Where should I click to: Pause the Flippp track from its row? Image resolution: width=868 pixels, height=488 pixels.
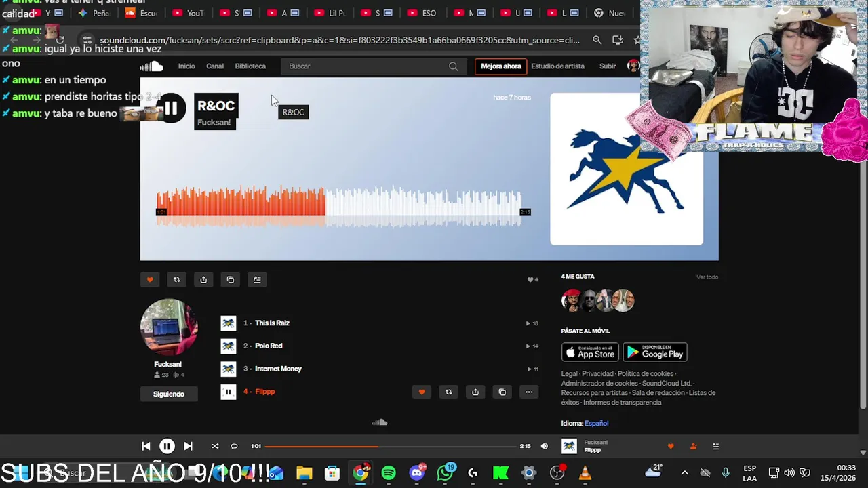pos(229,392)
